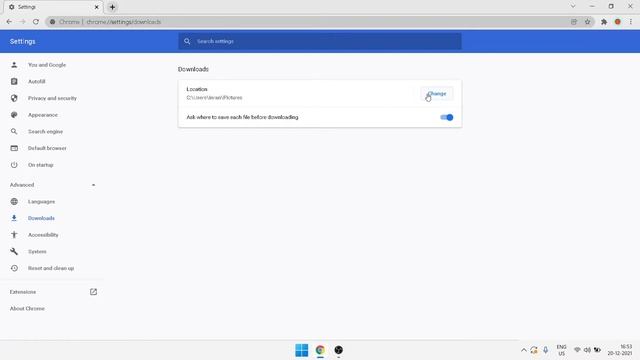Click the browser forward arrow

(x=22, y=22)
